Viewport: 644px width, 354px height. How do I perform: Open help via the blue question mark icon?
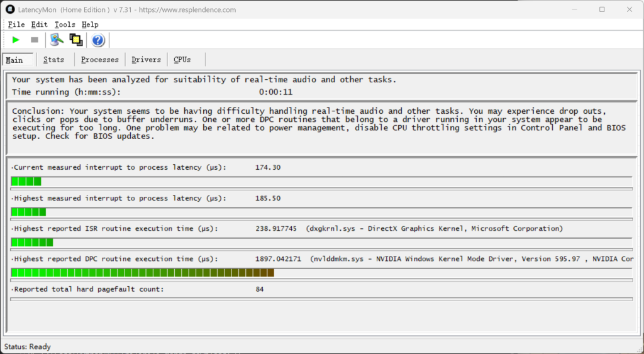coord(98,41)
